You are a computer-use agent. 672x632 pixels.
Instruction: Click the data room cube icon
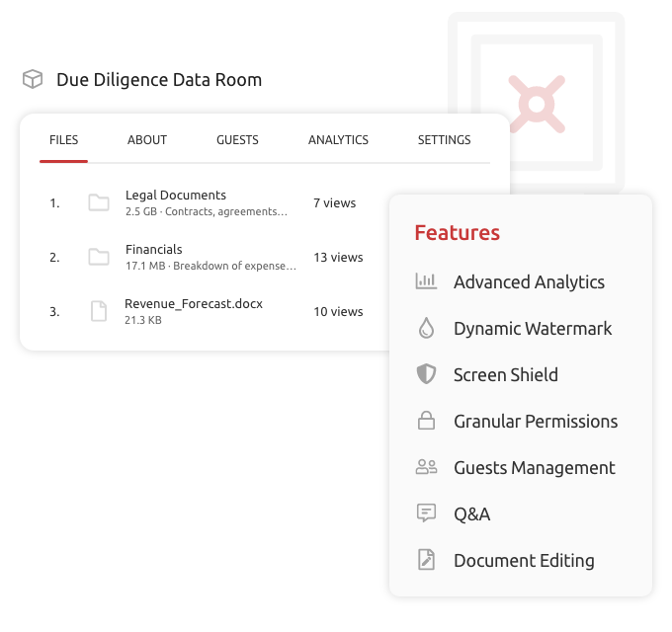tap(33, 79)
